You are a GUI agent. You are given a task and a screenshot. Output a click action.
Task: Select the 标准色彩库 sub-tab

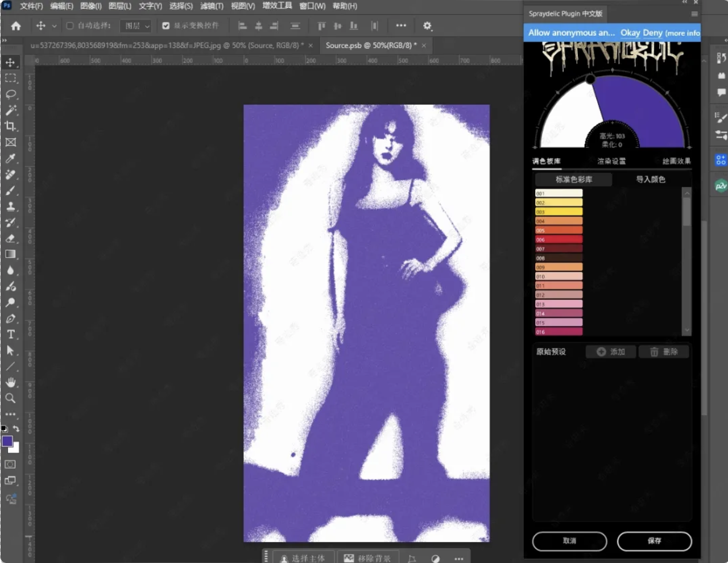pos(574,179)
